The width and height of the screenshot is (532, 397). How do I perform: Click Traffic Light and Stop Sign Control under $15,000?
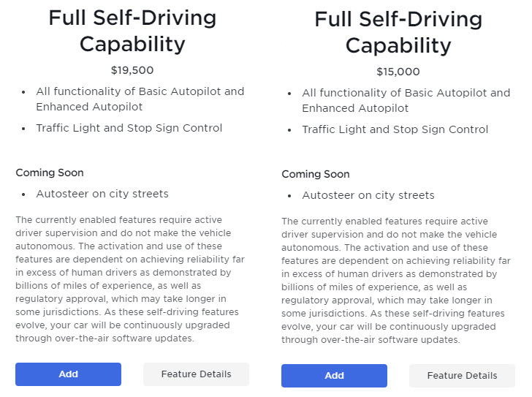click(x=395, y=129)
